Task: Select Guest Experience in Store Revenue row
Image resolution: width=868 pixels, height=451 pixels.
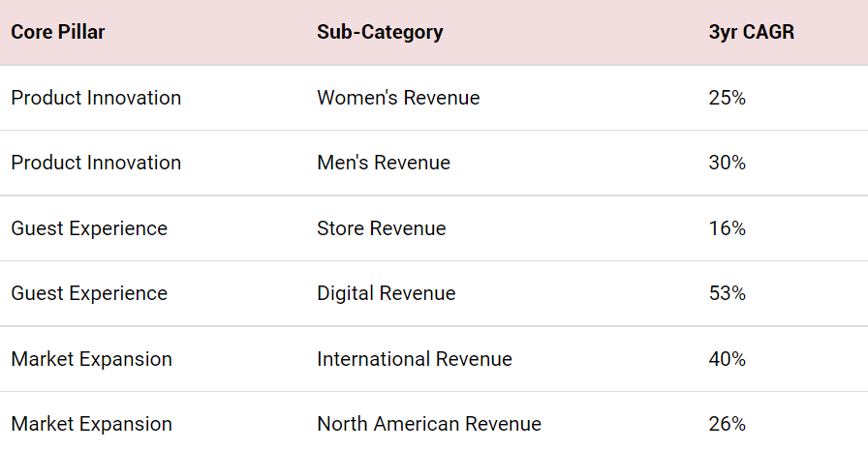Action: click(89, 228)
